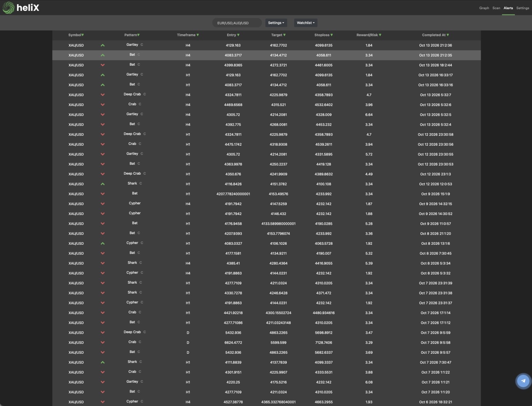
Task: Click the red down arrow in the Oct 9 2026 15:1:9 row
Action: tap(102, 194)
